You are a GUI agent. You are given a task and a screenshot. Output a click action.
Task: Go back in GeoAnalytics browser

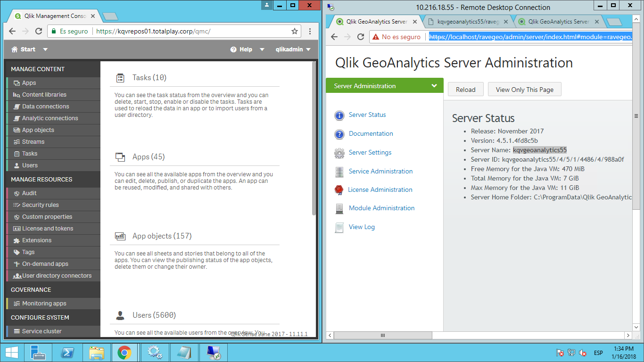(334, 37)
